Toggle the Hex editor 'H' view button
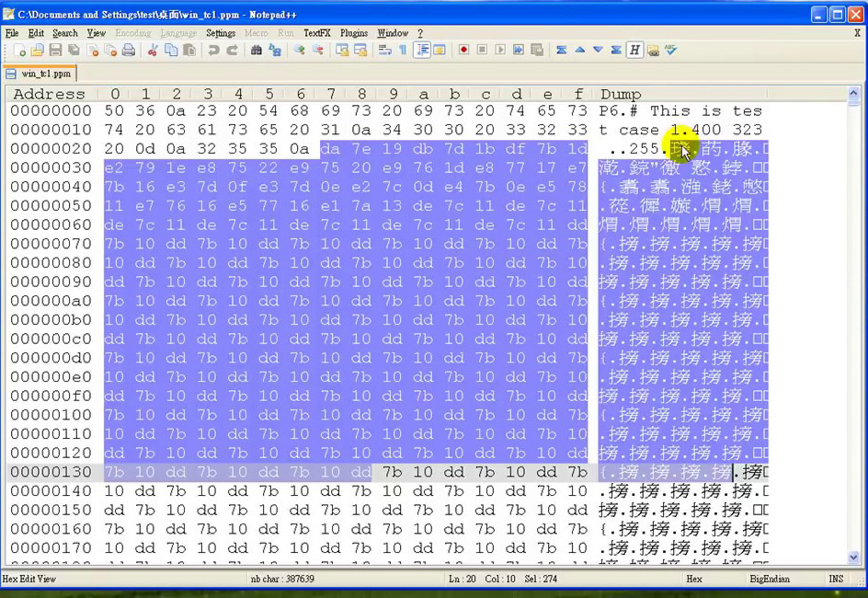Viewport: 868px width, 598px height. click(634, 51)
